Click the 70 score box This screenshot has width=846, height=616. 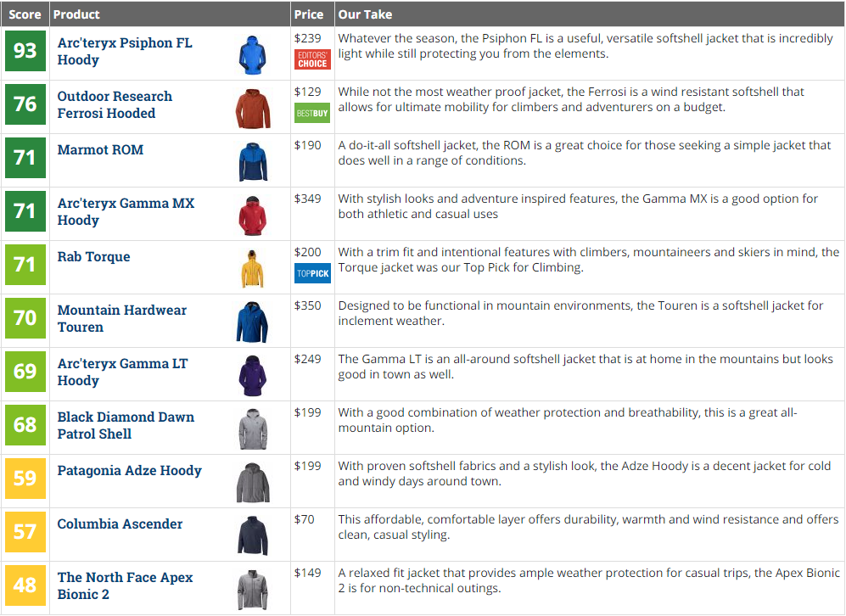pyautogui.click(x=25, y=317)
